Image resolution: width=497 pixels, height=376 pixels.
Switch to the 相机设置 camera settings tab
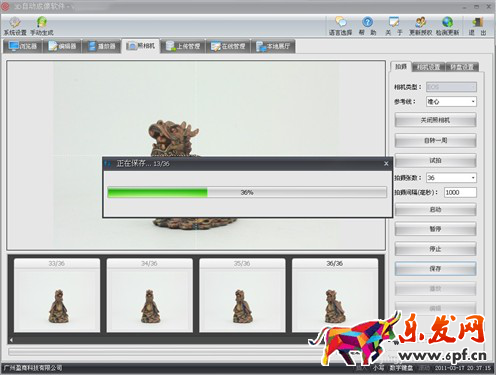[x=429, y=67]
